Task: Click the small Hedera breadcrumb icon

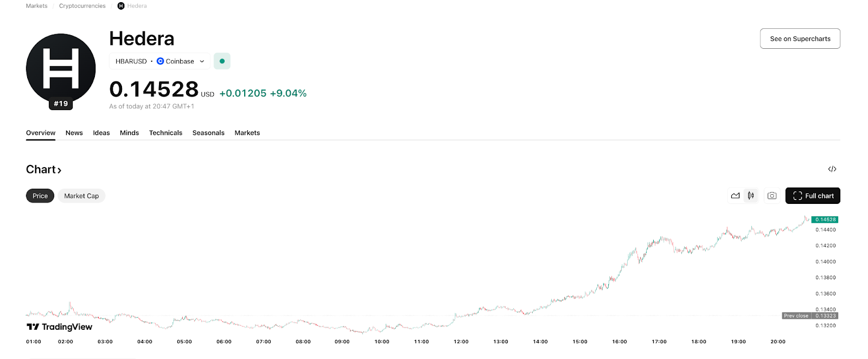Action: point(121,6)
